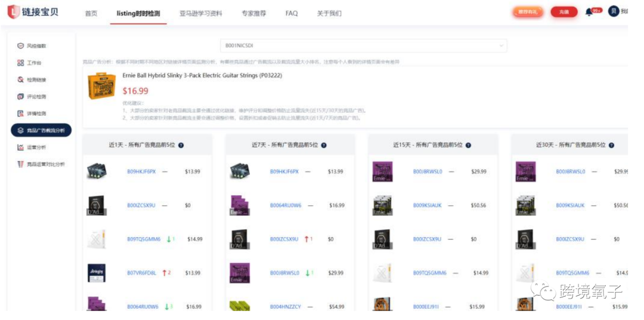This screenshot has height=320, width=644.
Task: Open B009KSIAUK link in 近15天 column
Action: pyautogui.click(x=428, y=205)
